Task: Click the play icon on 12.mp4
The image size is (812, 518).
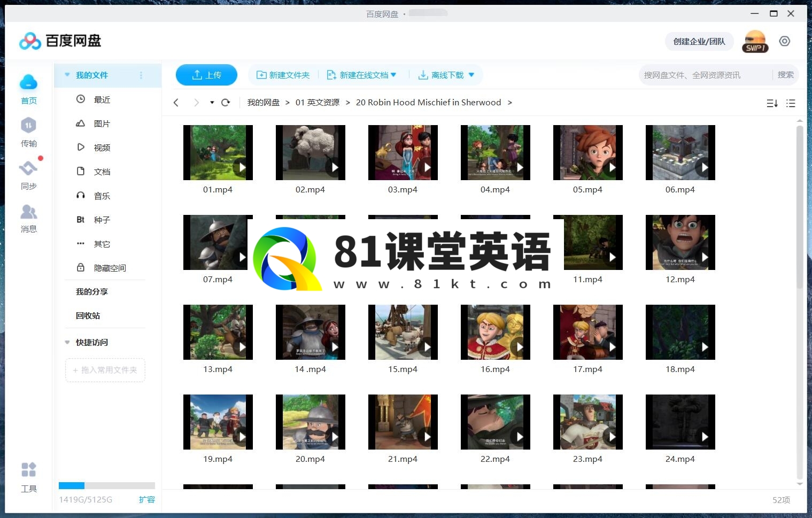Action: 704,257
